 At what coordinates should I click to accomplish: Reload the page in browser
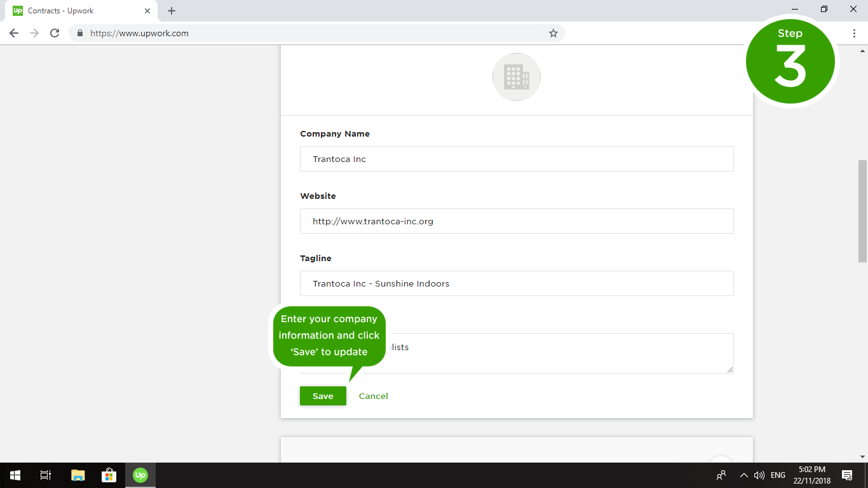tap(55, 33)
